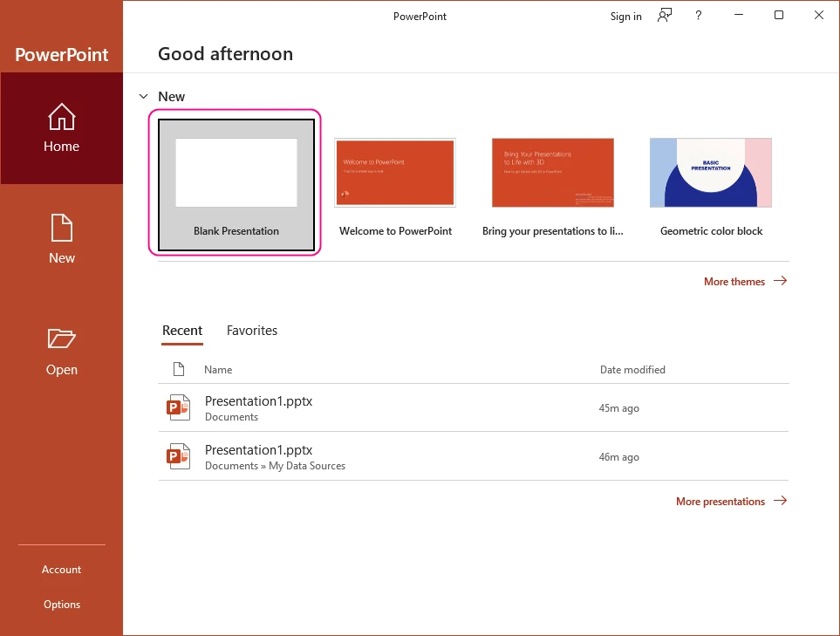Collapse the New templates section
The image size is (840, 636).
[x=144, y=96]
